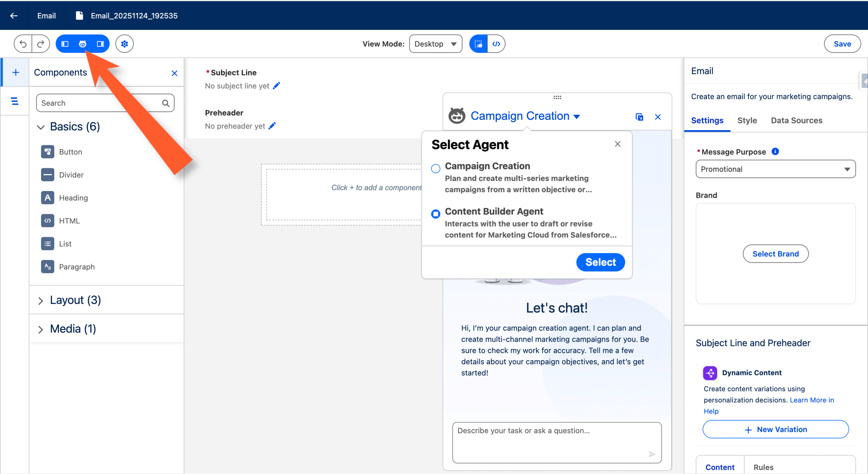Click the undo arrow button
The width and height of the screenshot is (868, 474).
point(23,44)
